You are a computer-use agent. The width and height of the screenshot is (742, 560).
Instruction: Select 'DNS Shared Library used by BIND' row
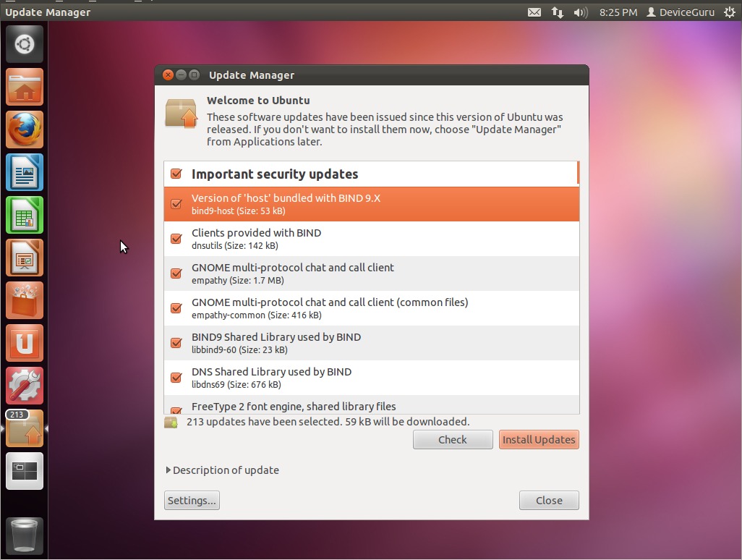(372, 377)
